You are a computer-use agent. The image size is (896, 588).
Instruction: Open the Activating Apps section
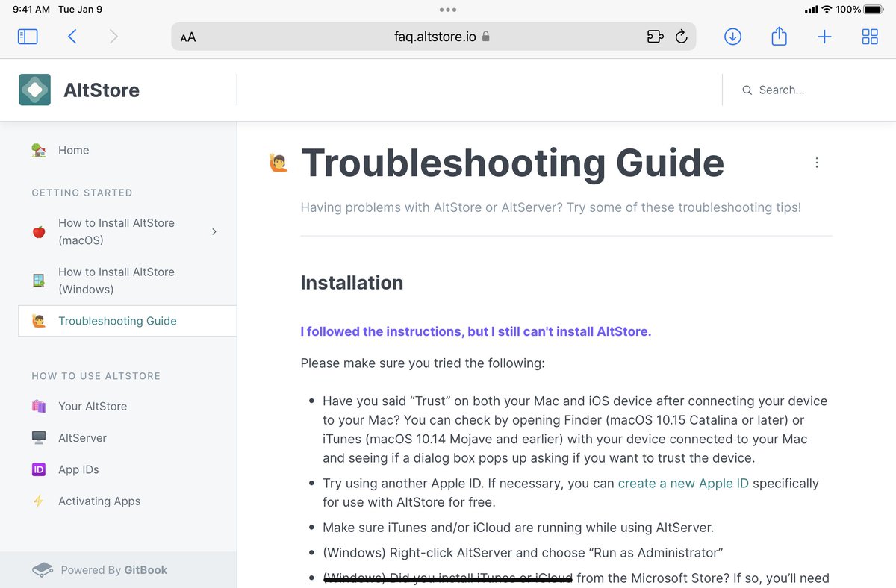(99, 501)
